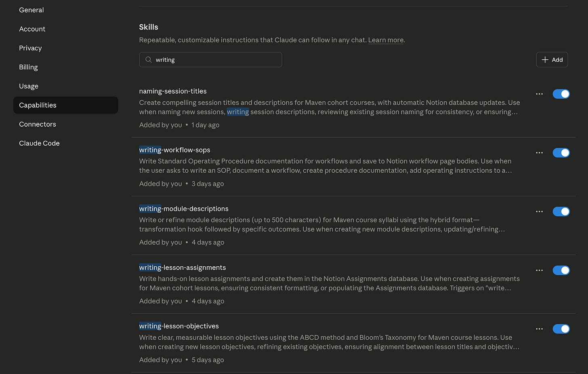Disable the naming-session-titles skill toggle
This screenshot has height=374, width=588.
click(x=561, y=94)
